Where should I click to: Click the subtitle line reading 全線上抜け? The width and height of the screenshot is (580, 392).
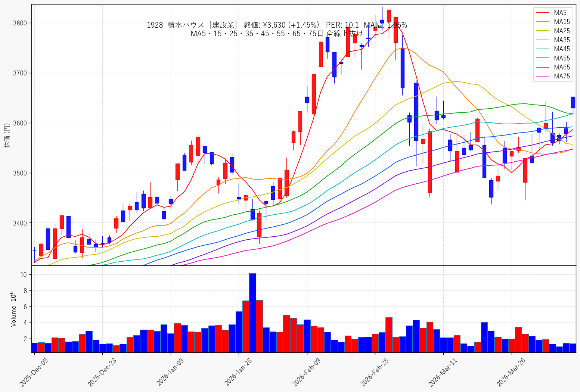tap(277, 34)
